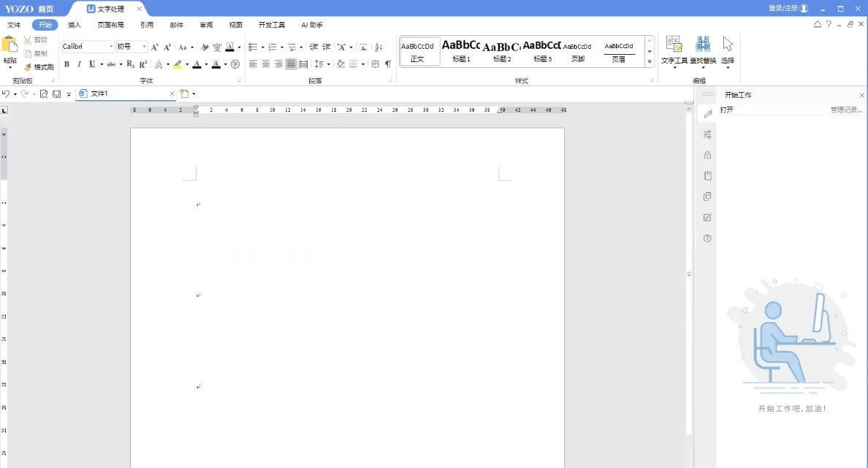Click the lock icon in side panel
Image resolution: width=868 pixels, height=468 pixels.
707,155
